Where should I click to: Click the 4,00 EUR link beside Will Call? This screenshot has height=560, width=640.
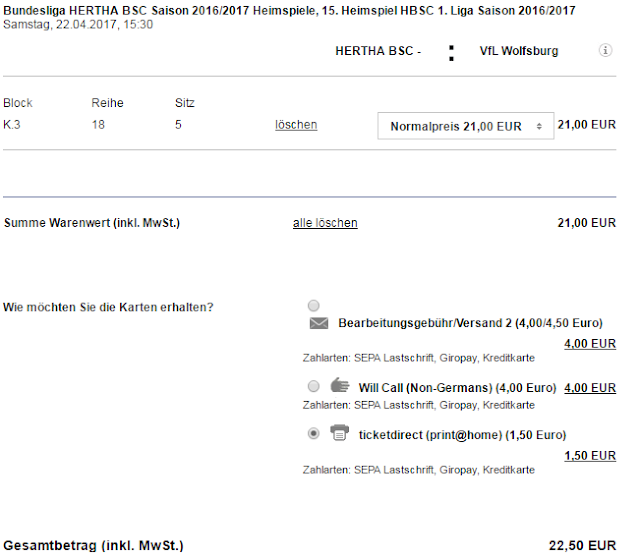(x=590, y=387)
